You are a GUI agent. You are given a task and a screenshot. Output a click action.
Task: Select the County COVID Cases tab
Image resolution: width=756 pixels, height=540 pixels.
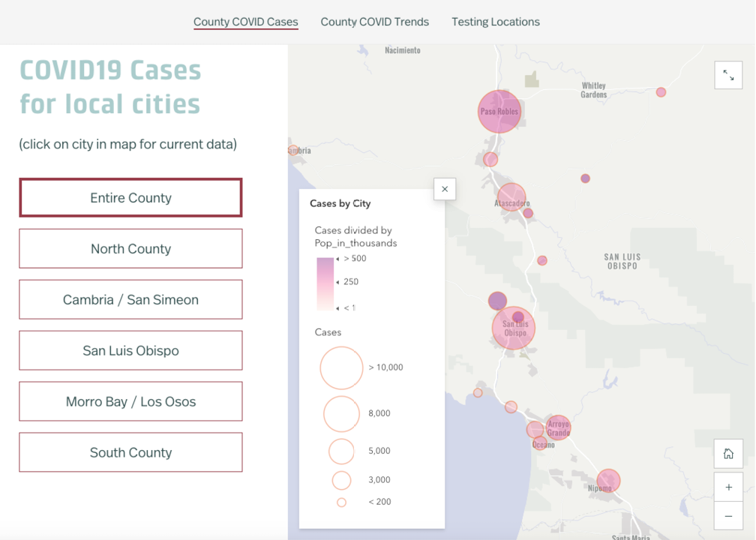tap(245, 22)
